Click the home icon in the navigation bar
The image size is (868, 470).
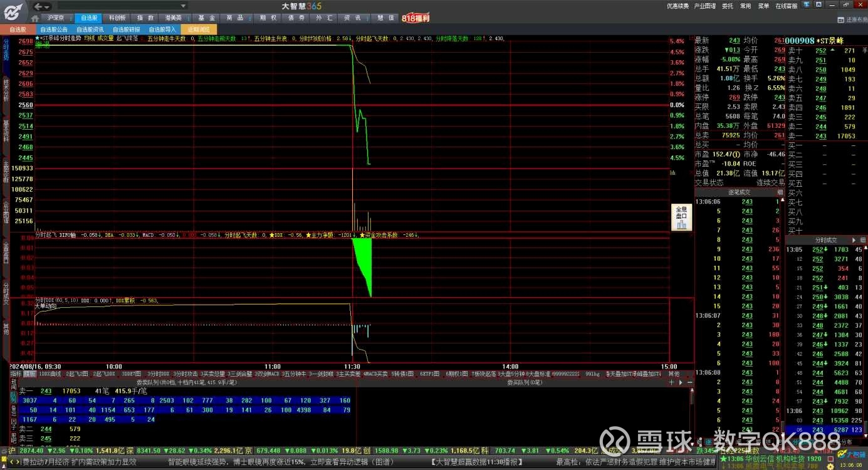[35, 18]
